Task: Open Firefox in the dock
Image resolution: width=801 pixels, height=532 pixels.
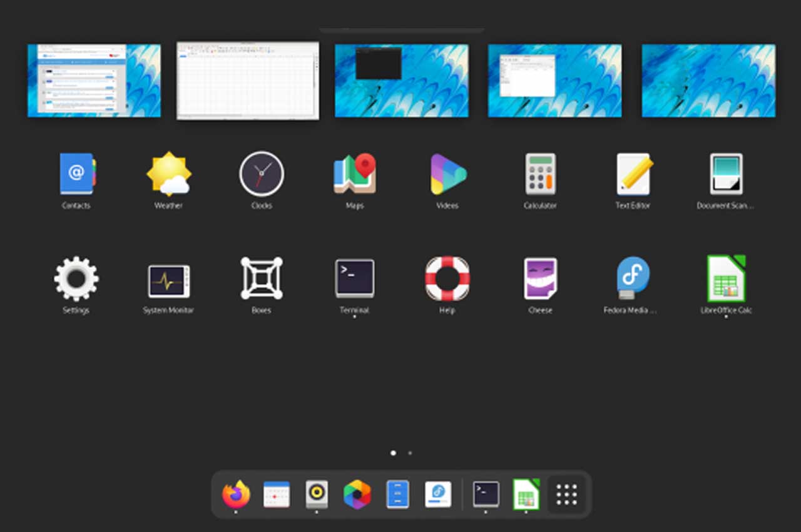Action: [236, 494]
